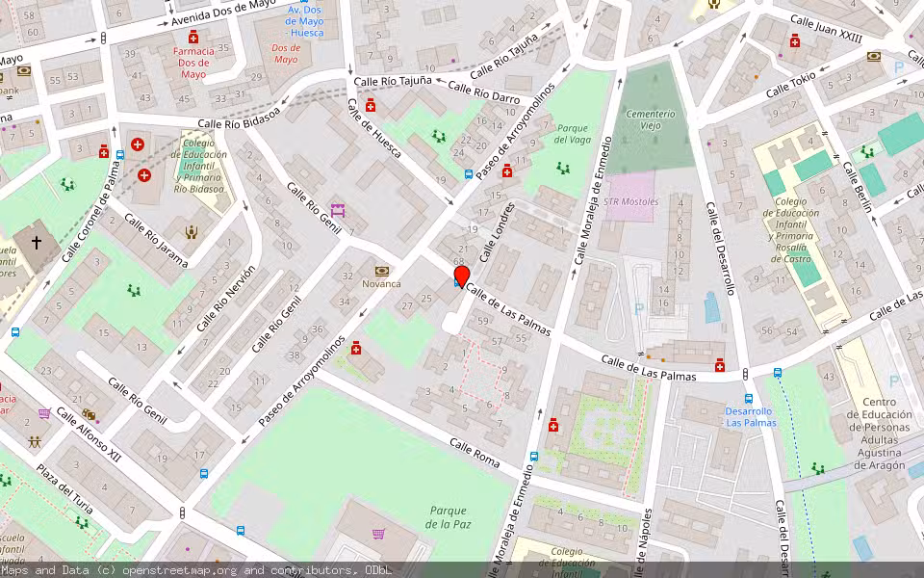The image size is (924, 578).
Task: Click the Colegio Rosalía de Castro school label
Action: click(791, 230)
